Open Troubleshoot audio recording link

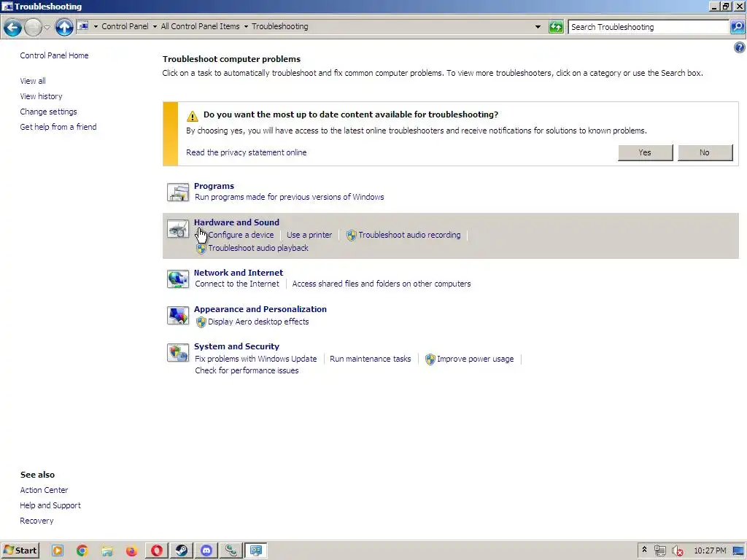tap(409, 235)
